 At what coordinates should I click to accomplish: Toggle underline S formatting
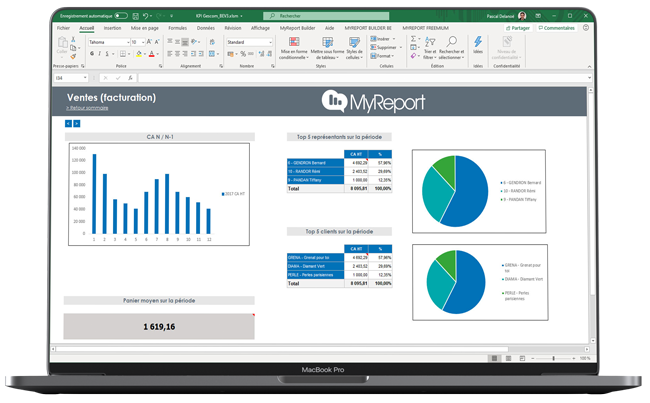point(107,54)
